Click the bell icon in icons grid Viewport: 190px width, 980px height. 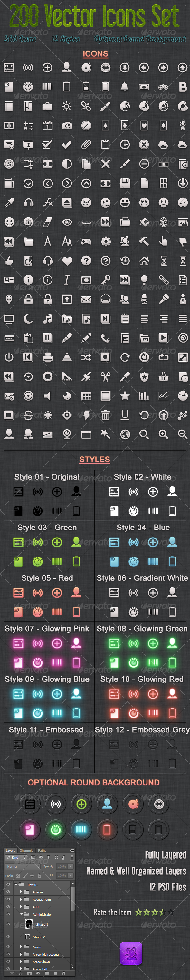coord(125,87)
